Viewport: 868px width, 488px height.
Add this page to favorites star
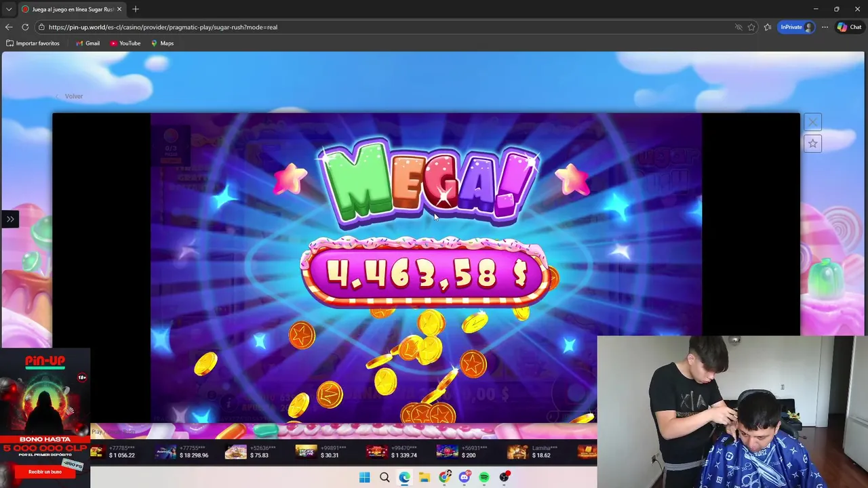[751, 27]
